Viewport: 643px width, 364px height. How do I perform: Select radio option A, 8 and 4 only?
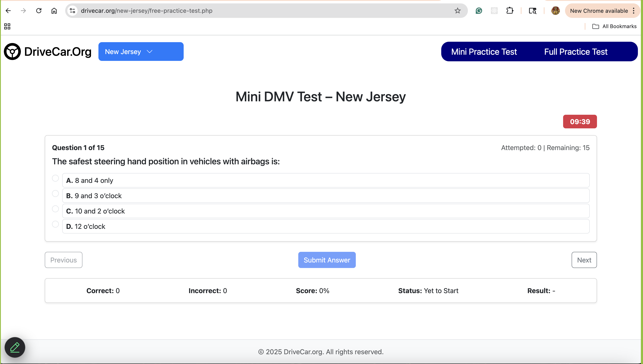point(55,178)
